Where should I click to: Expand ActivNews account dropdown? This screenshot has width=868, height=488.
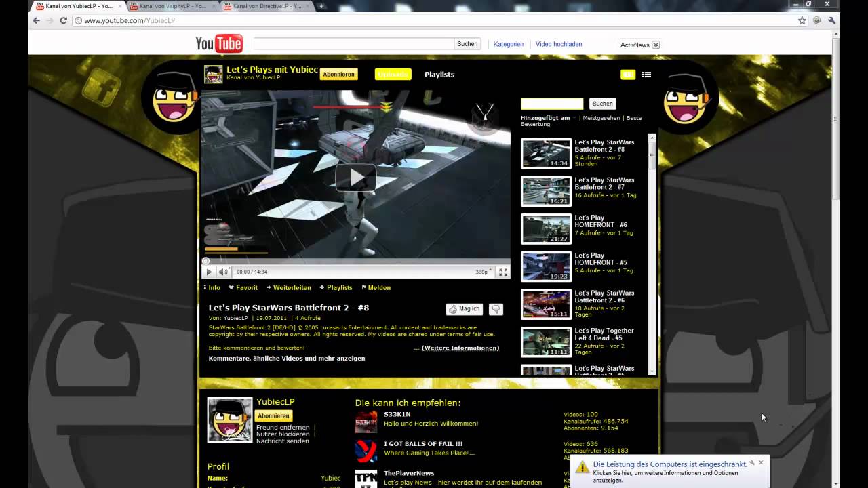click(656, 45)
